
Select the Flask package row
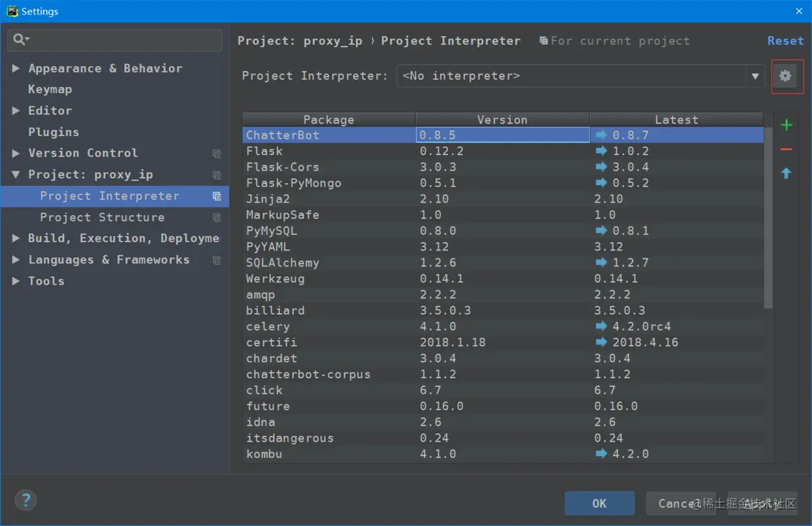pos(503,151)
